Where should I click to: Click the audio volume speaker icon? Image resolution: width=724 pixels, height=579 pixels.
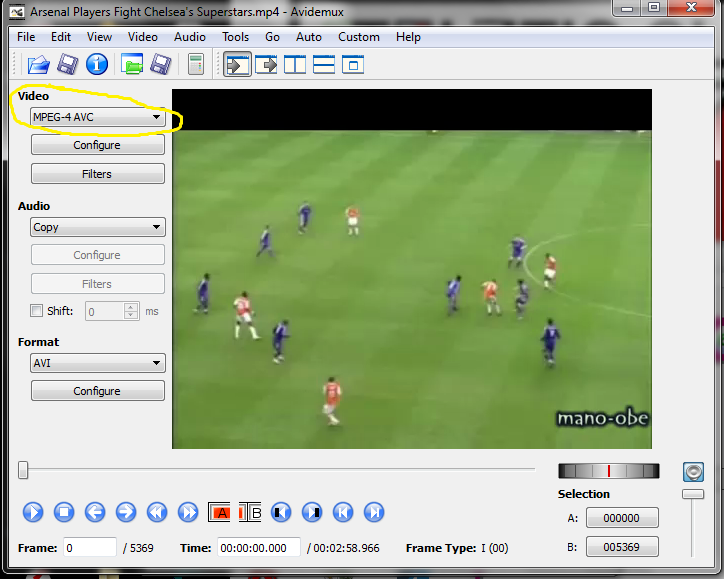coord(693,472)
